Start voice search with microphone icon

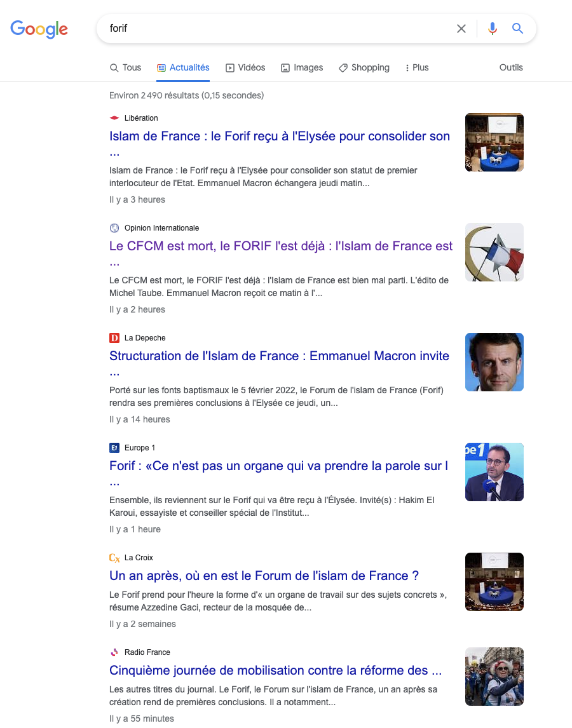click(492, 29)
